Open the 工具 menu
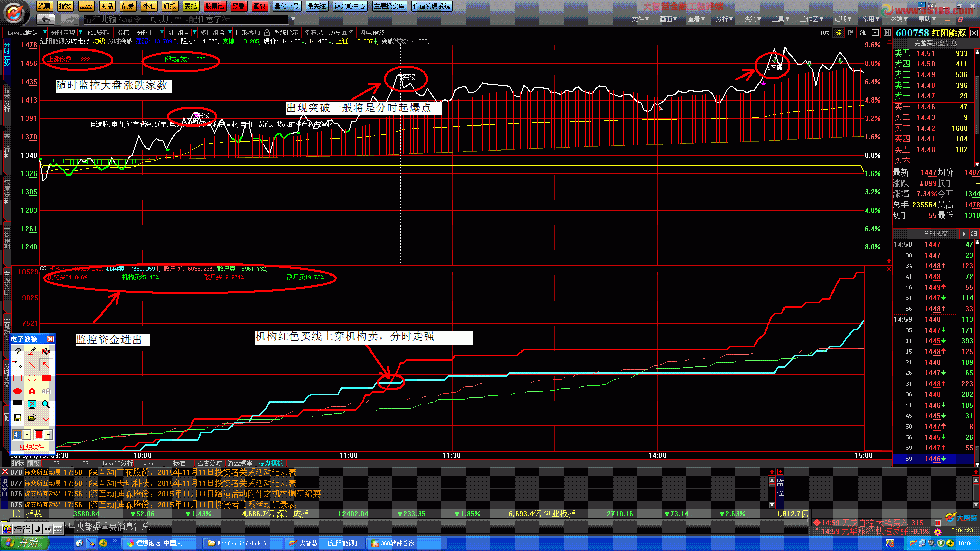Viewport: 980px width, 551px height. (x=780, y=19)
